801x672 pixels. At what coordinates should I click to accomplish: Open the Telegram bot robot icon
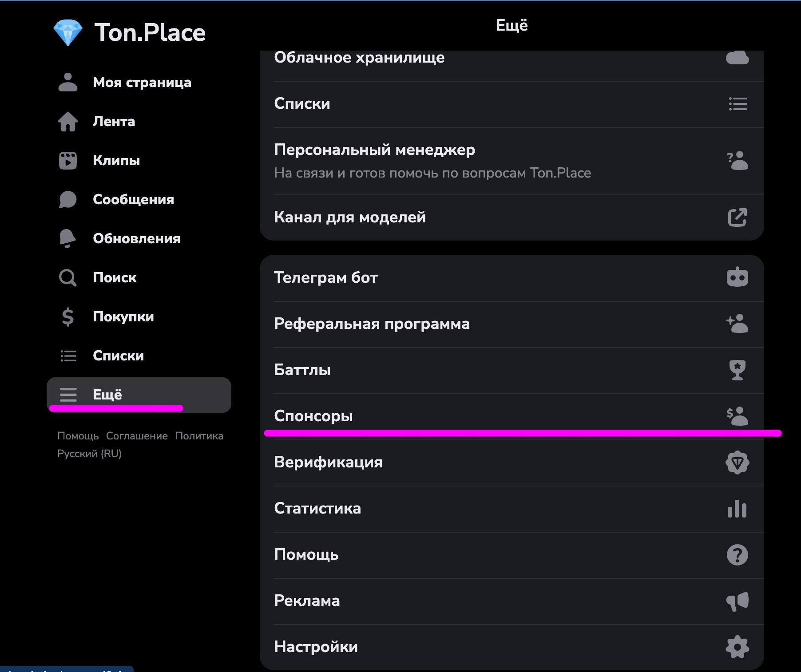point(737,277)
